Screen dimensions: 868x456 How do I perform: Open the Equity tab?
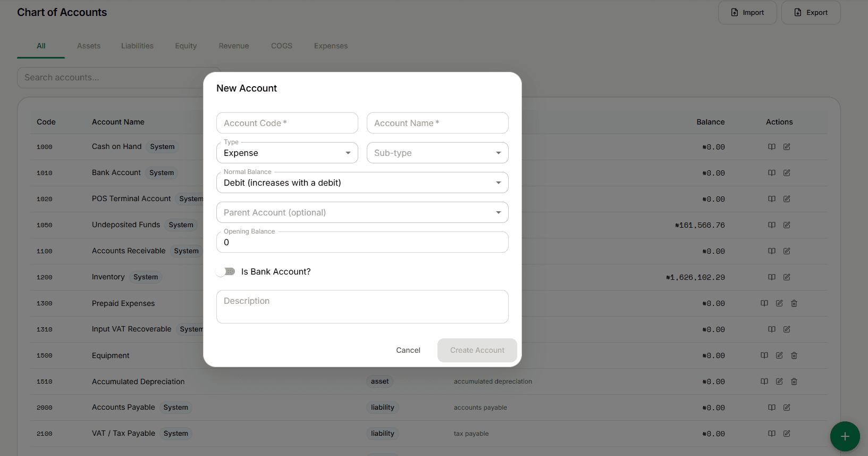click(186, 46)
